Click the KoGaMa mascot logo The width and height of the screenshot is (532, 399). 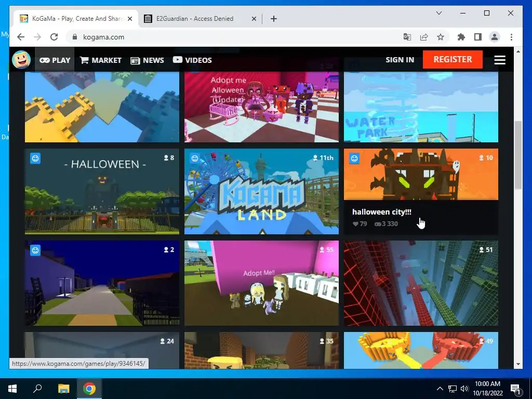click(x=21, y=60)
